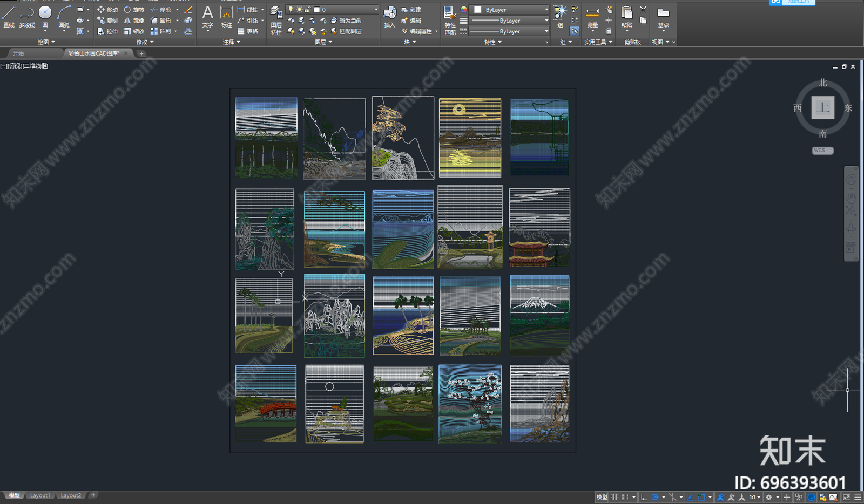This screenshot has width=864, height=504.
Task: Toggle grid display in status bar
Action: (x=614, y=497)
